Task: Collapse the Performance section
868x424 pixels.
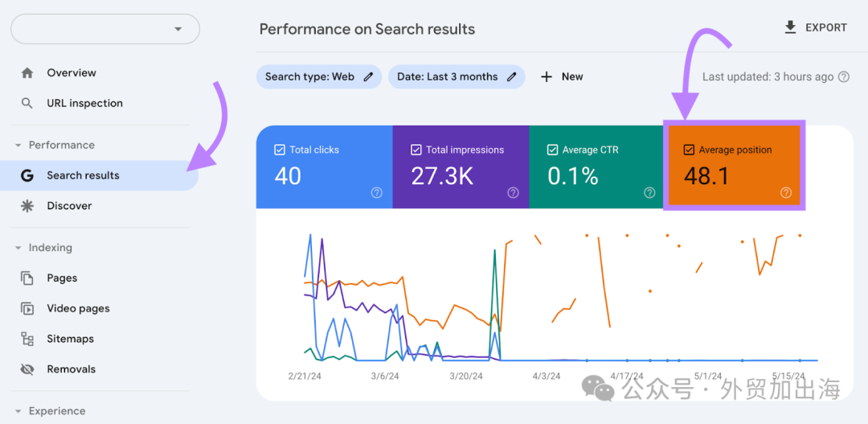Action: pos(18,145)
